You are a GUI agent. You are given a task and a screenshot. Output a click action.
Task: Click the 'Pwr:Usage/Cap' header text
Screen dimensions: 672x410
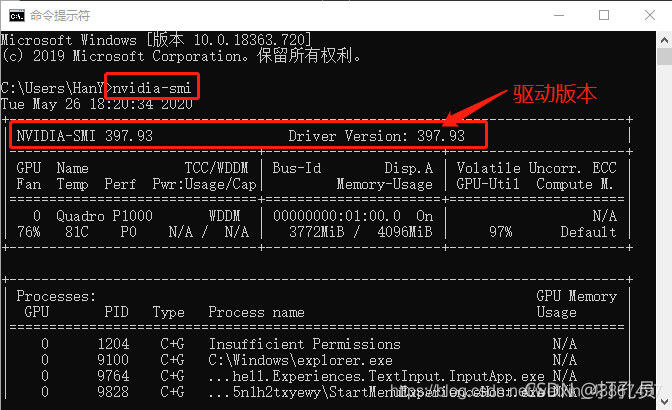click(204, 184)
